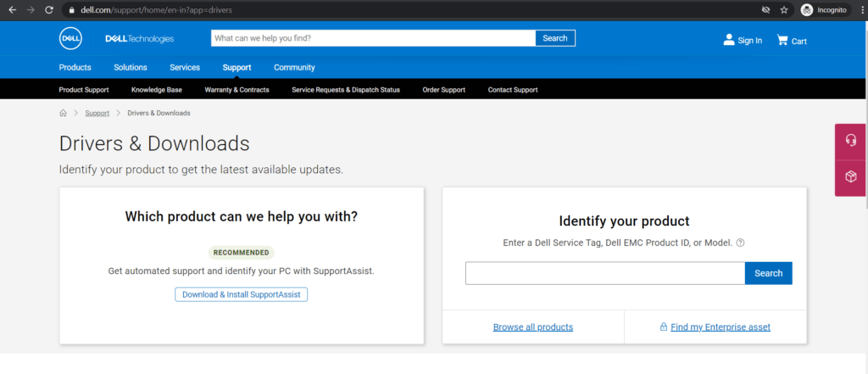Open the Community menu

pyautogui.click(x=294, y=68)
